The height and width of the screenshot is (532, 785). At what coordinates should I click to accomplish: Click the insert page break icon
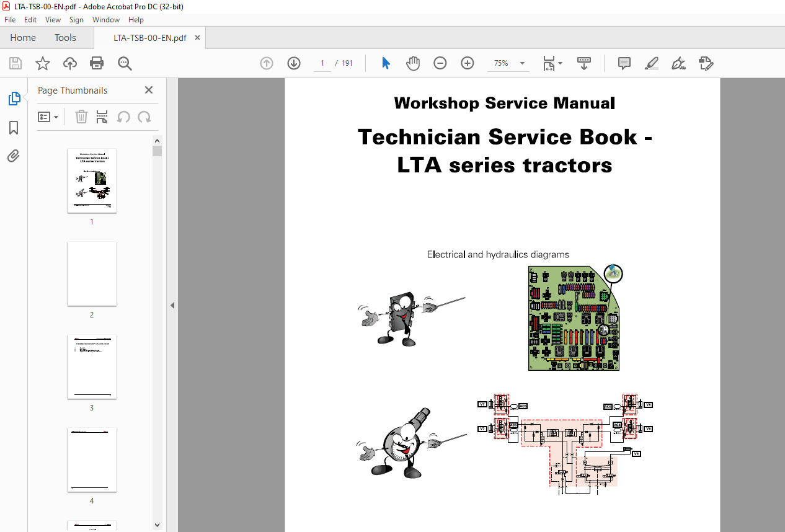point(102,117)
